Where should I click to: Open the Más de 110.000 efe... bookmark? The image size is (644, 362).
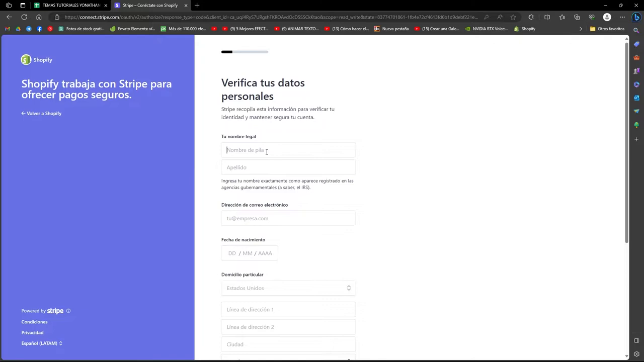184,29
